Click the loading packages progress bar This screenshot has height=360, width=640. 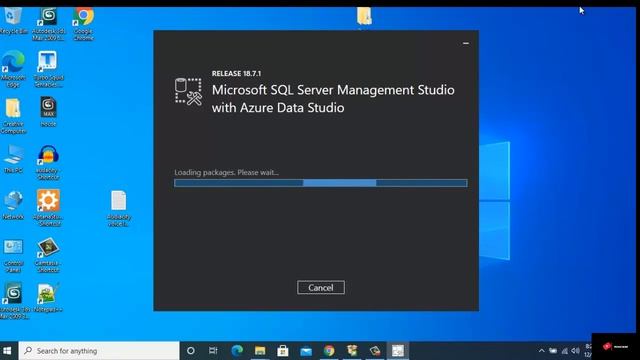tap(321, 183)
